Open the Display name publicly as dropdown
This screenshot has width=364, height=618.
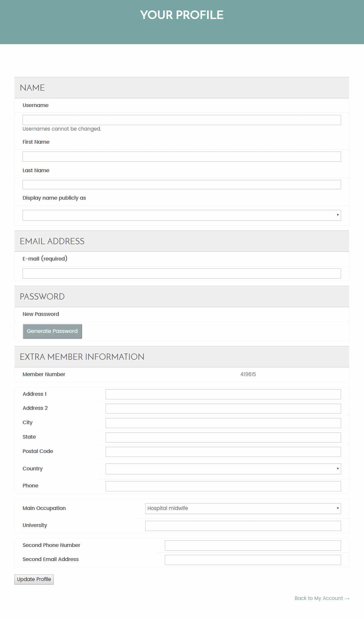point(182,215)
